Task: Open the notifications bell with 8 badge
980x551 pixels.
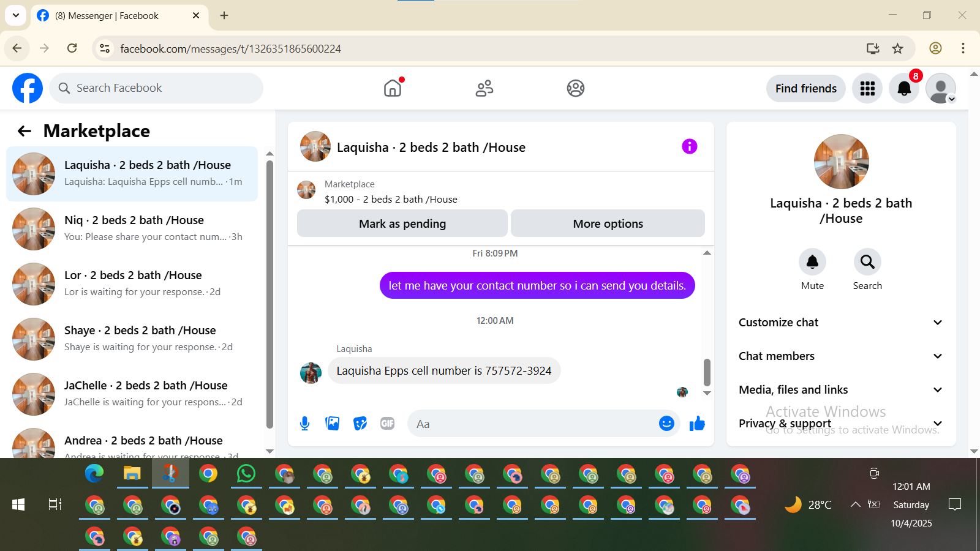Action: (x=904, y=88)
